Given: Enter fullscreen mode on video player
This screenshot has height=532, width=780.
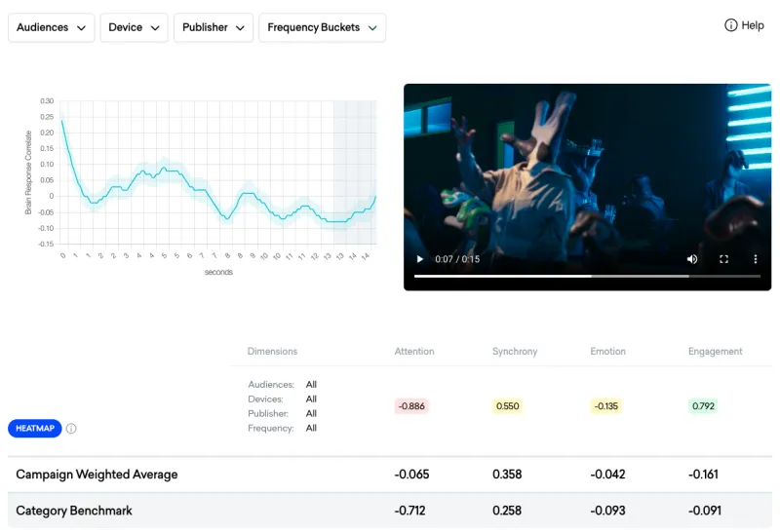Looking at the screenshot, I should click(723, 259).
